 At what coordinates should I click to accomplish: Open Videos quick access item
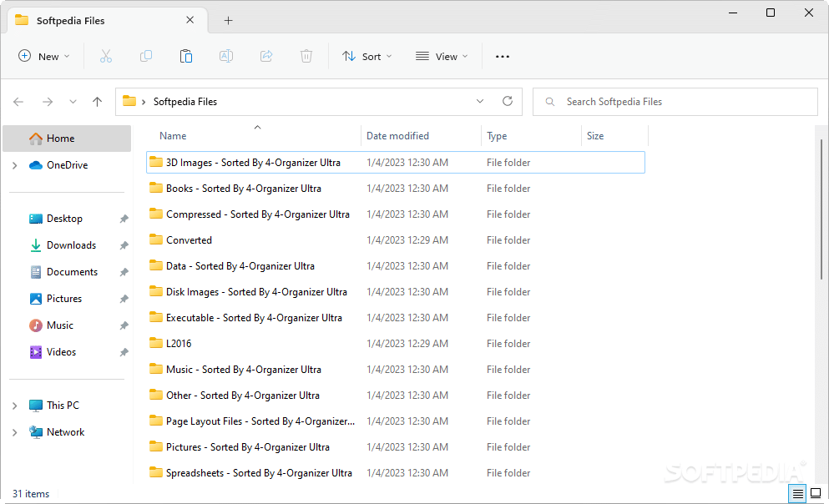pyautogui.click(x=61, y=352)
